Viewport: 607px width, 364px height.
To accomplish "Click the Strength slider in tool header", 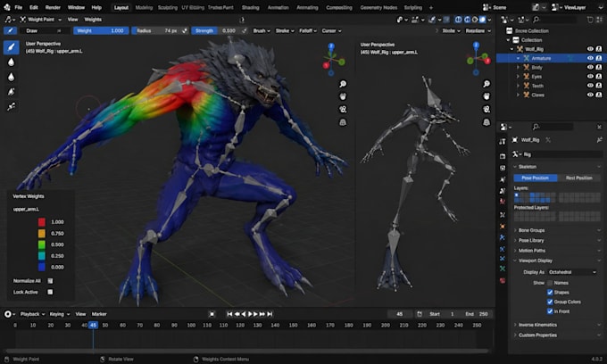I will pos(216,30).
